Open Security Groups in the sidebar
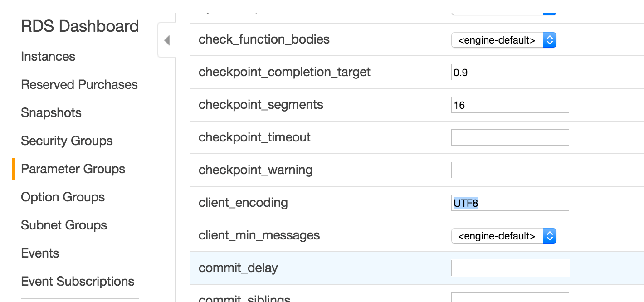 pyautogui.click(x=67, y=141)
